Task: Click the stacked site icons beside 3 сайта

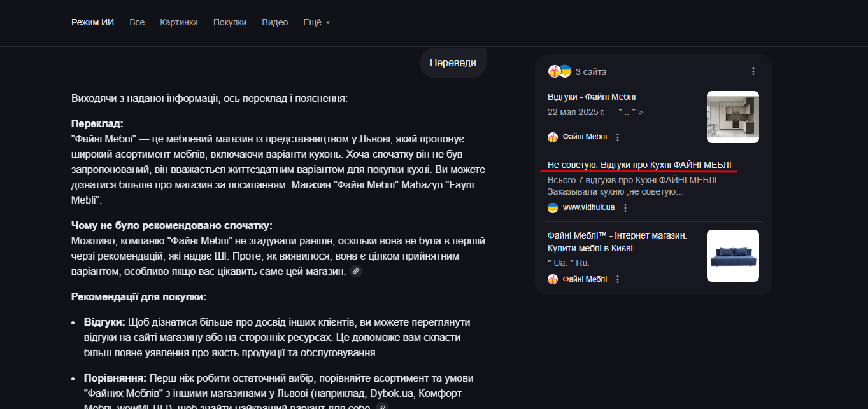Action: [x=560, y=71]
